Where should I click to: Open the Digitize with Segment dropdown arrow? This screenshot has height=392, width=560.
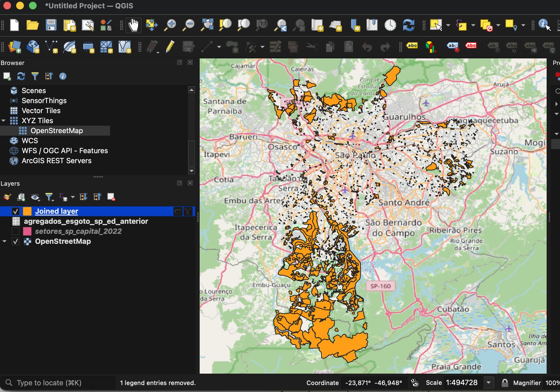coord(219,47)
